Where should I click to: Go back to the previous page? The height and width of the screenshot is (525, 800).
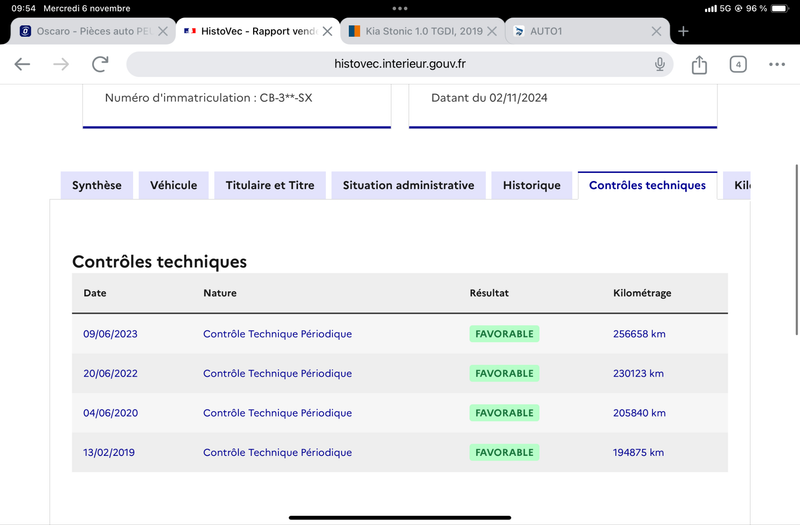pos(22,64)
